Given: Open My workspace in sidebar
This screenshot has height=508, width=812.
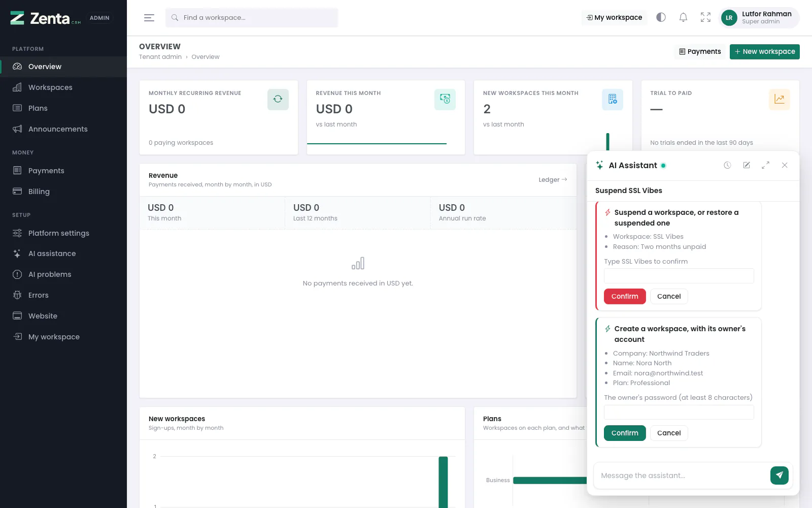Looking at the screenshot, I should [63, 337].
